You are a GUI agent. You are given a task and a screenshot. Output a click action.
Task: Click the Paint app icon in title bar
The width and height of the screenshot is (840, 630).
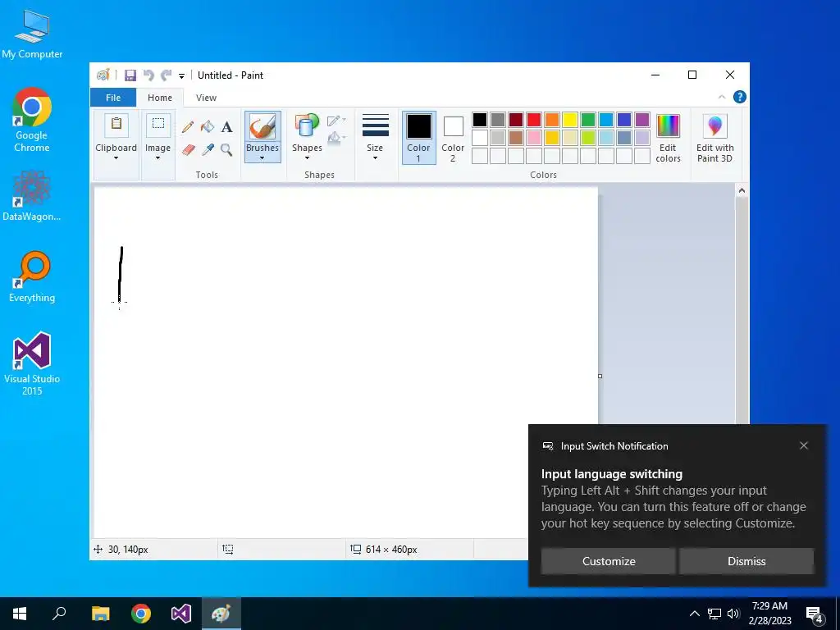[103, 75]
